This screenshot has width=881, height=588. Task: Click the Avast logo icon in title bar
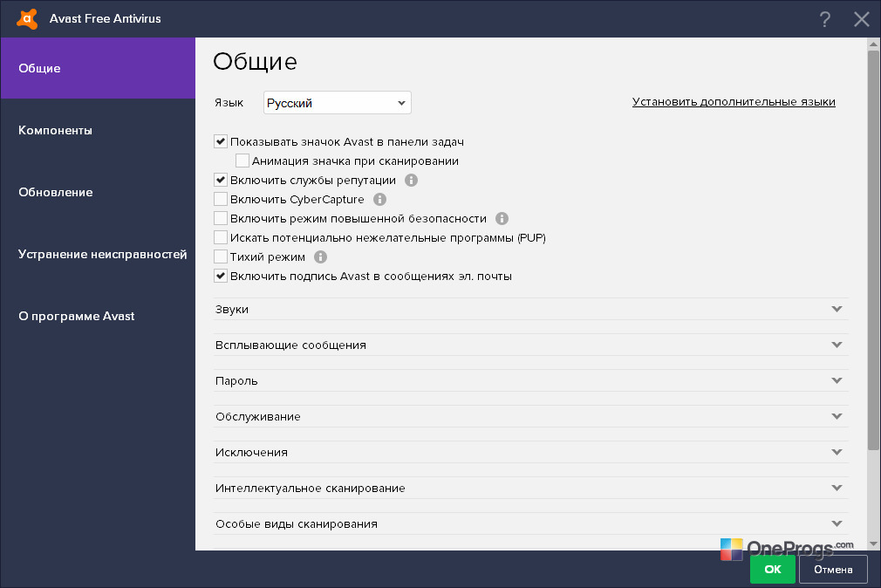tap(27, 18)
